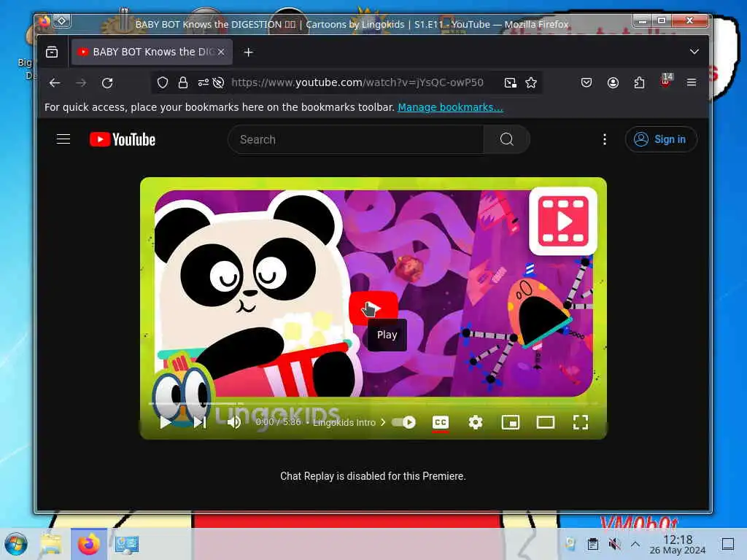Switch to theater mode

tap(545, 422)
